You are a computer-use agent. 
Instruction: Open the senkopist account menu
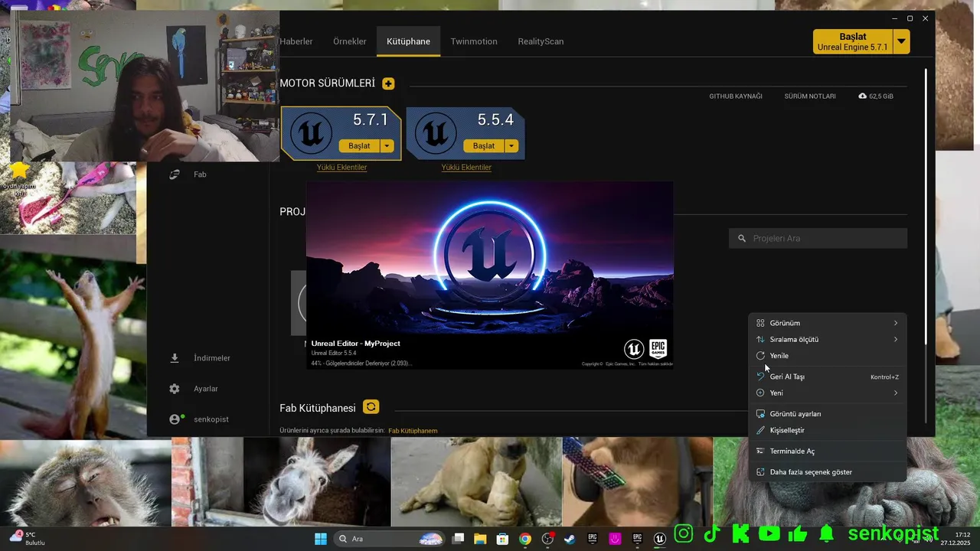click(x=199, y=419)
